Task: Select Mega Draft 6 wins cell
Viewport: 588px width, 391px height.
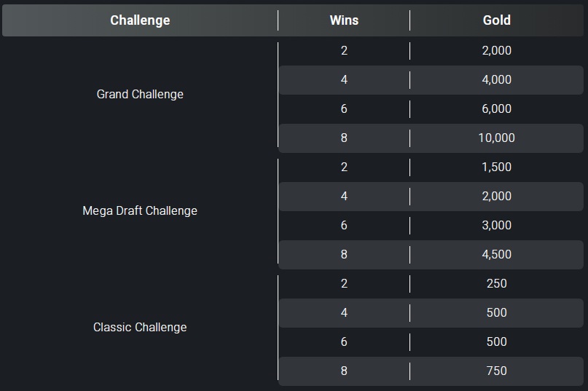Action: (344, 225)
